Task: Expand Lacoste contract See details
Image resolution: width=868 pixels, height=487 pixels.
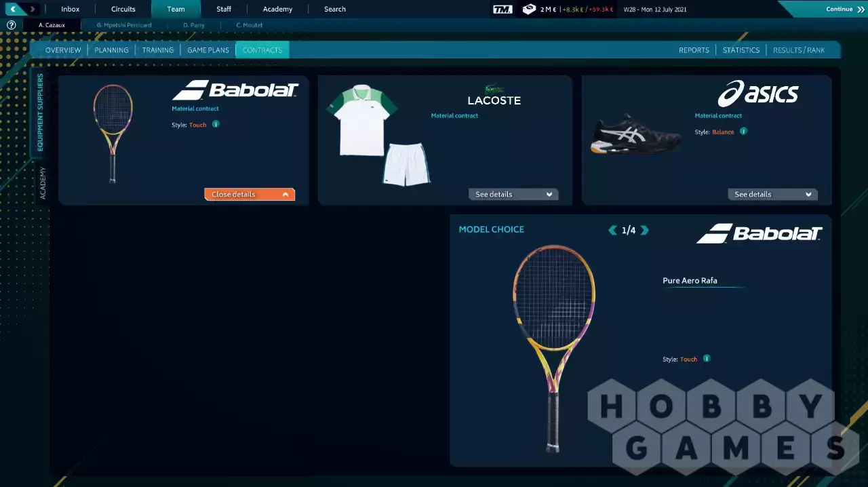Action: tap(513, 195)
